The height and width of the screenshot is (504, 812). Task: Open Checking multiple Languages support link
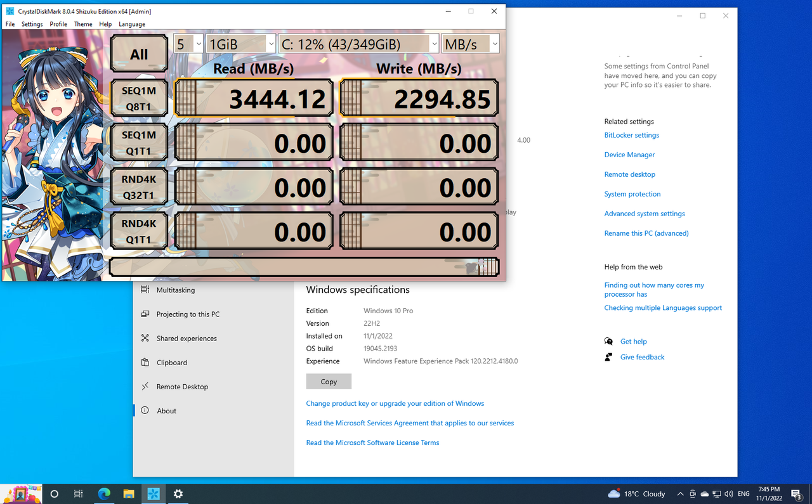tap(663, 308)
